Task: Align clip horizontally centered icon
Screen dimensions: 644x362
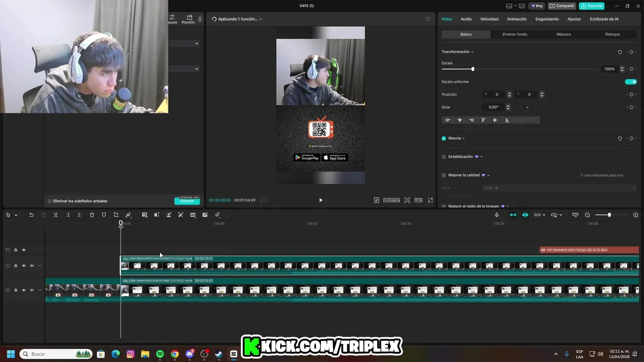Action: coord(459,120)
